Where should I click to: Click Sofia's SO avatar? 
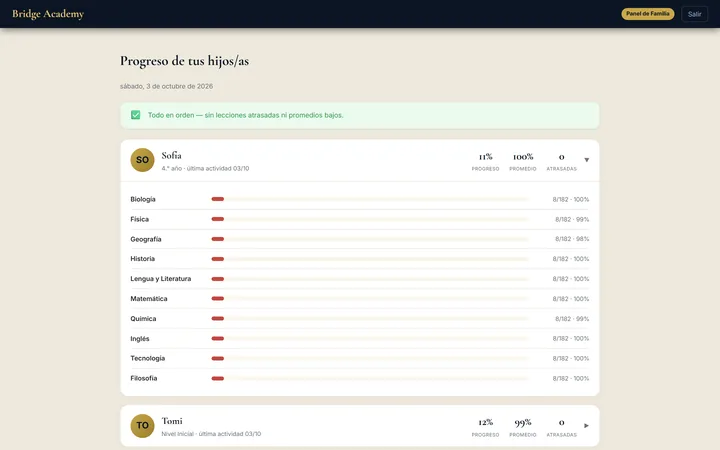tap(142, 160)
